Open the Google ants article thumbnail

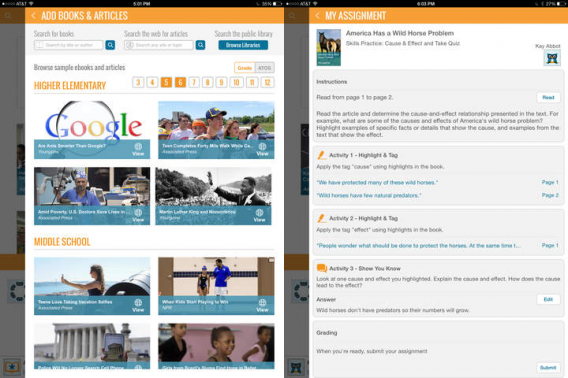[92, 130]
